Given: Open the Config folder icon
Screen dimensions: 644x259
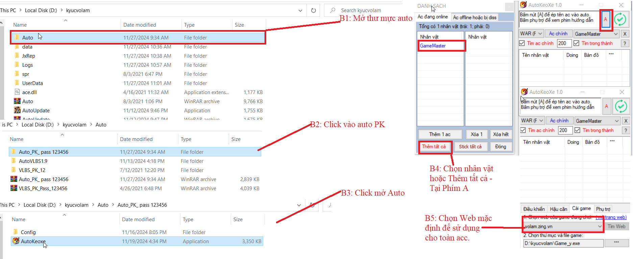Looking at the screenshot, I should coord(16,232).
